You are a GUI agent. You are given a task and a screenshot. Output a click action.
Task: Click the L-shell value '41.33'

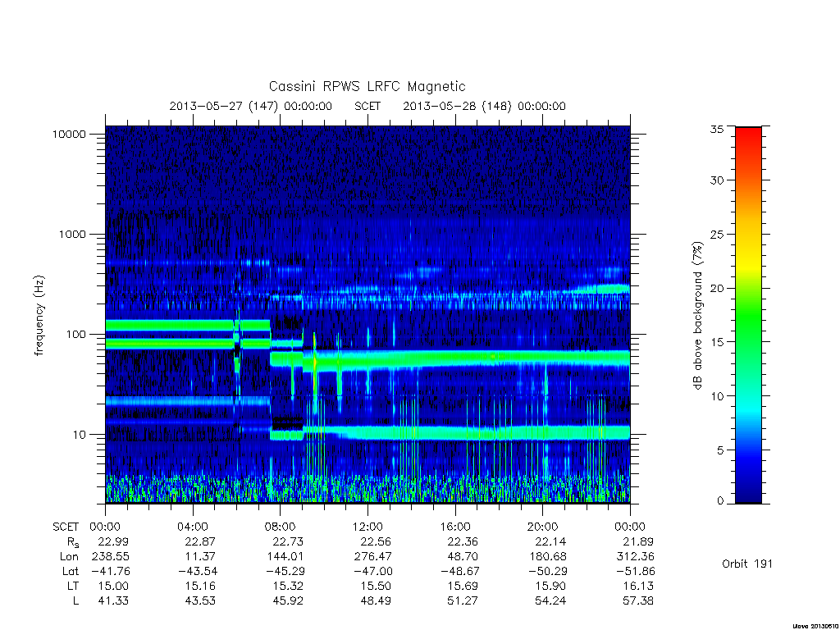point(113,600)
